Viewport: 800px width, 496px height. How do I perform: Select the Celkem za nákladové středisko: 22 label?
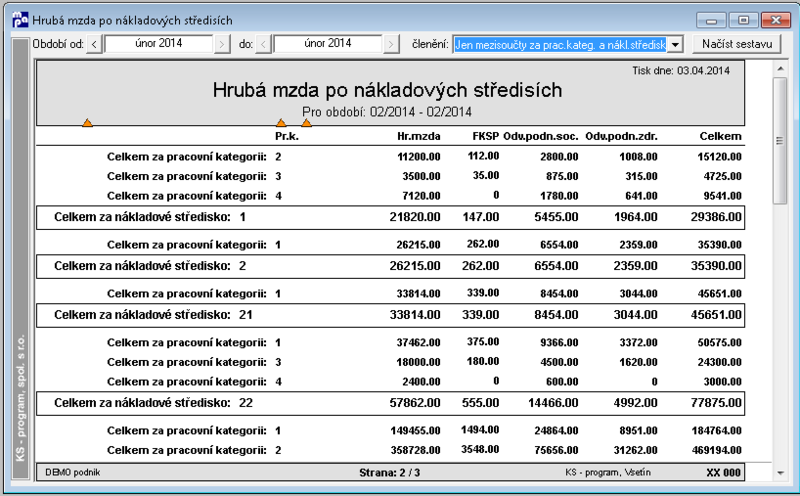[x=153, y=403]
